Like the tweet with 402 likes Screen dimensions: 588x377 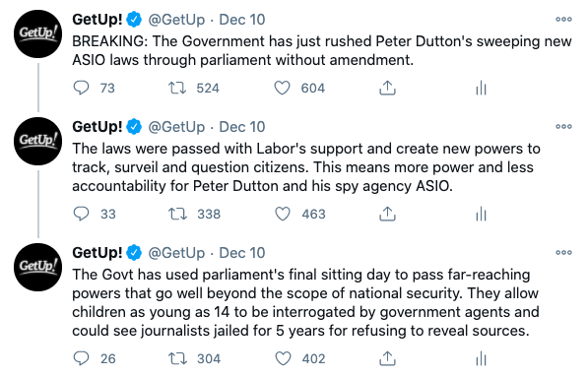(283, 358)
